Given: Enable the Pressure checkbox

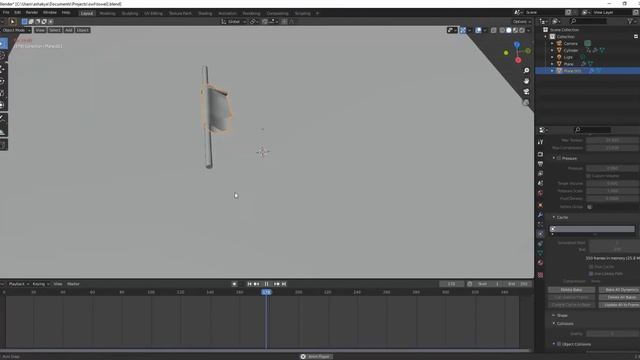Looking at the screenshot, I should [559, 158].
